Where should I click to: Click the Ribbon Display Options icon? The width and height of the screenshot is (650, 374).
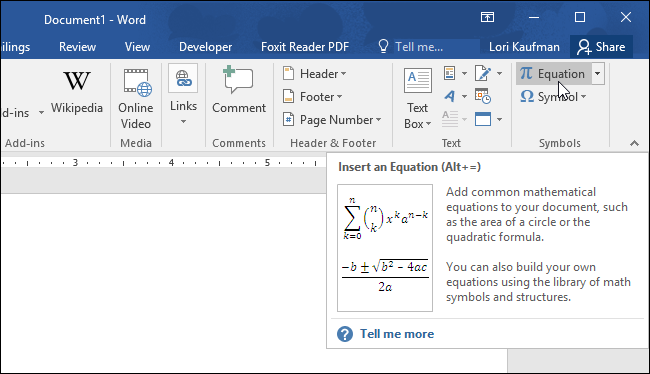pos(487,17)
